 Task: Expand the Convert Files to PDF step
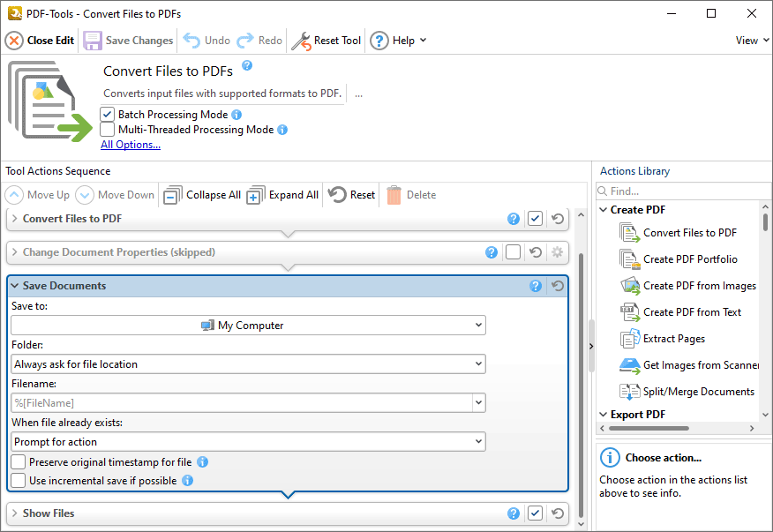click(x=15, y=219)
